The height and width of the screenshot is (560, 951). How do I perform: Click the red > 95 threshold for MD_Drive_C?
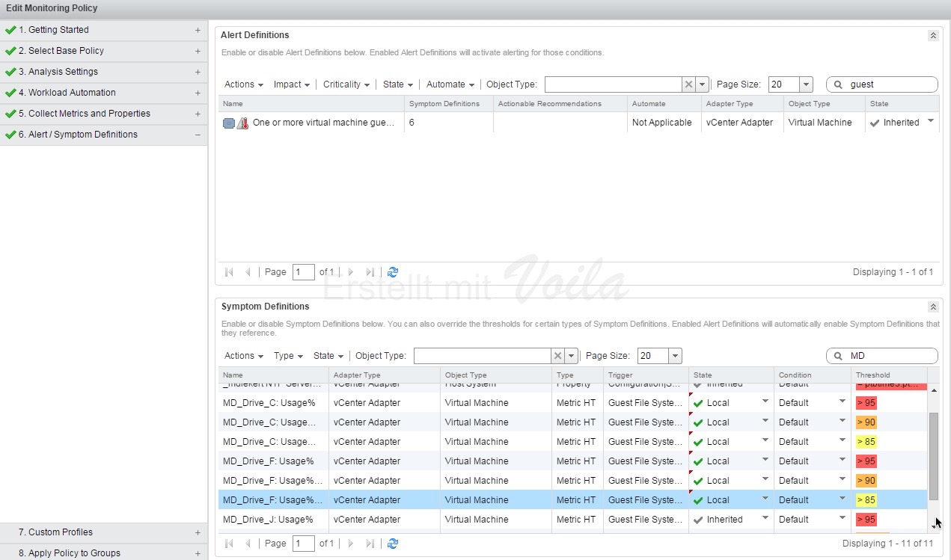pos(866,403)
